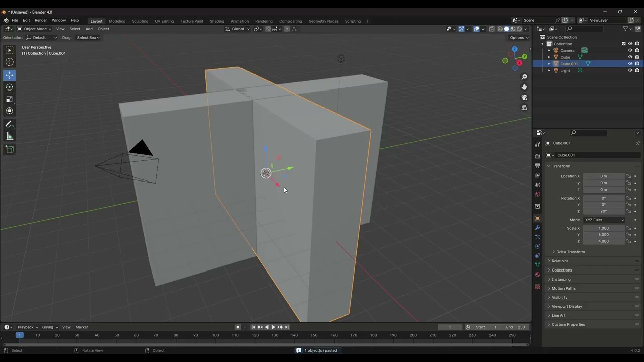Activate the Transform tool
The width and height of the screenshot is (644, 362).
(x=10, y=111)
